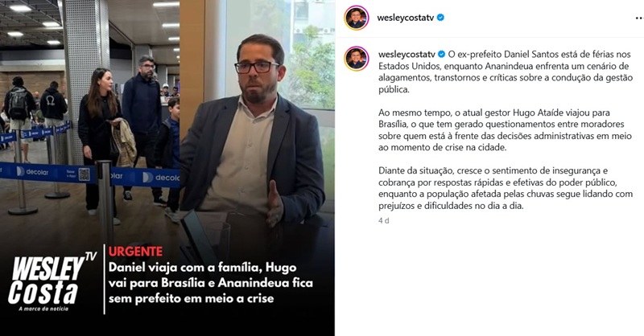Click the verified badge beside the header username
The height and width of the screenshot is (336, 644).
(440, 18)
